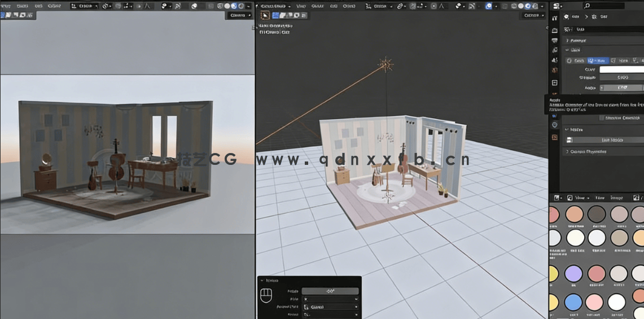
Task: Open the Output properties tab icon
Action: tap(555, 40)
